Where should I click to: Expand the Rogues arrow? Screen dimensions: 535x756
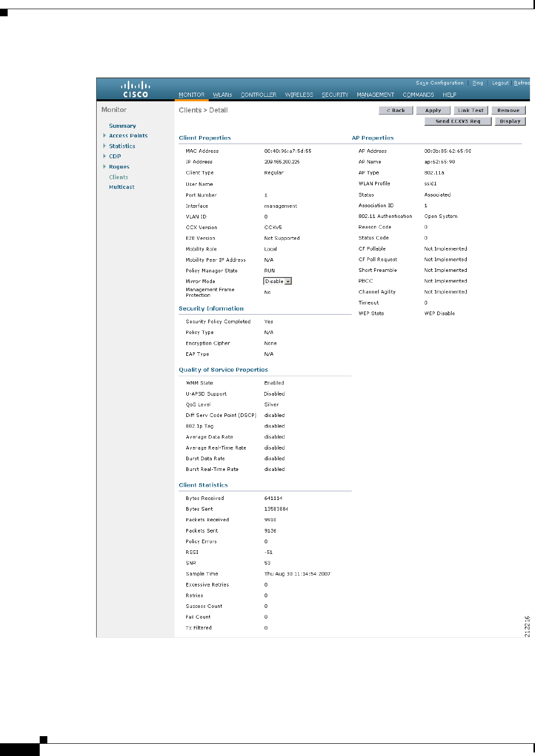coord(104,166)
